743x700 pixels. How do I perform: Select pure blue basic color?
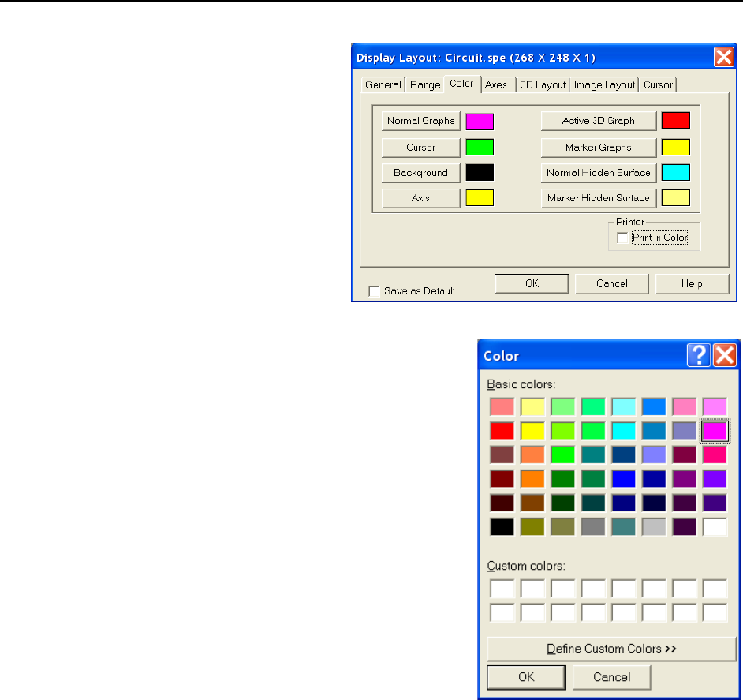click(624, 479)
